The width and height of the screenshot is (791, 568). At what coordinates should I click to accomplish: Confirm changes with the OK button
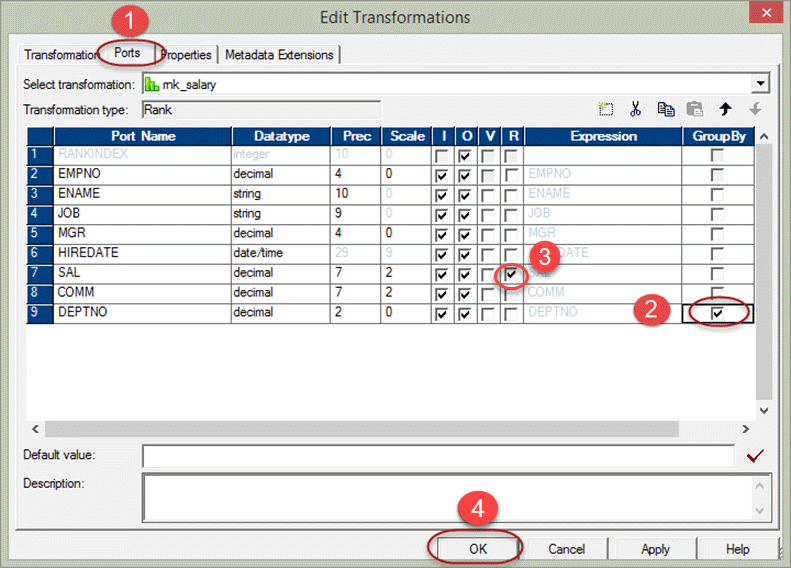point(478,549)
